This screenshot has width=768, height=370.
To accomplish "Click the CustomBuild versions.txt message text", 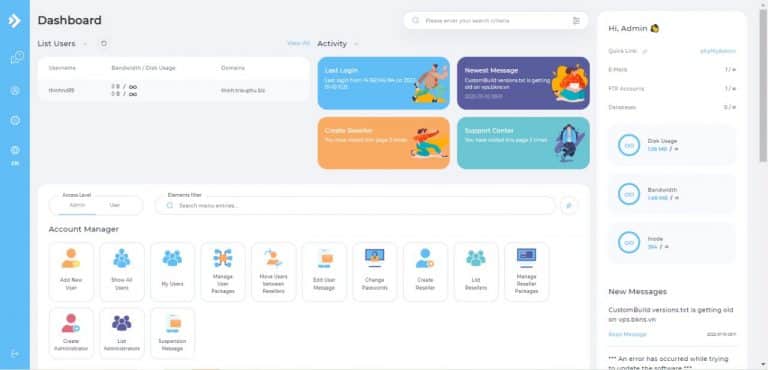I will 671,315.
